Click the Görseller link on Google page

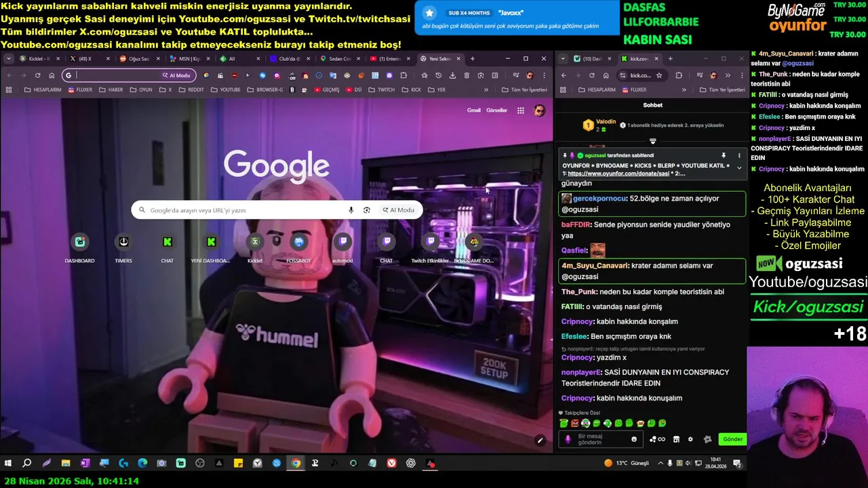click(496, 110)
